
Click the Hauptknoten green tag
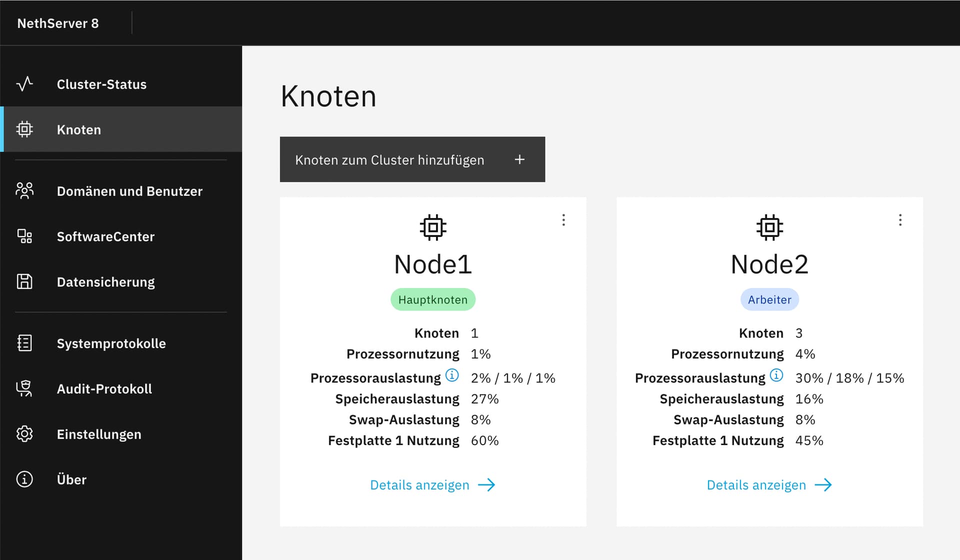[x=433, y=299]
